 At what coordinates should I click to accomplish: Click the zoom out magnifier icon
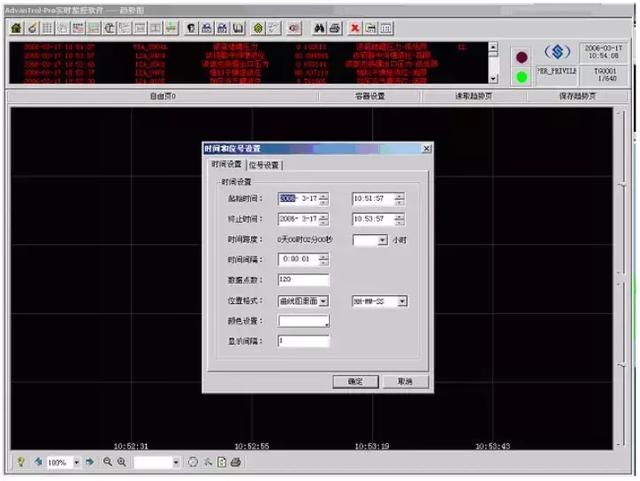(107, 462)
